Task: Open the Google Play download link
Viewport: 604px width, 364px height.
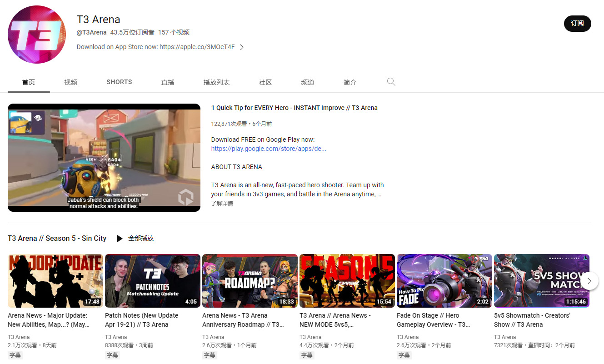Action: click(268, 149)
